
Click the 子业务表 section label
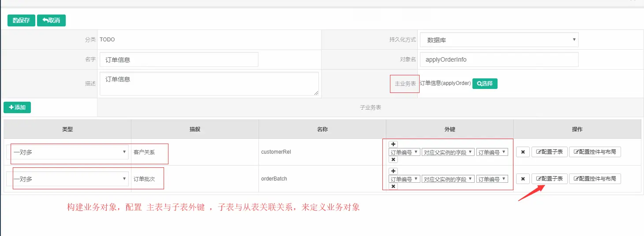(x=371, y=107)
